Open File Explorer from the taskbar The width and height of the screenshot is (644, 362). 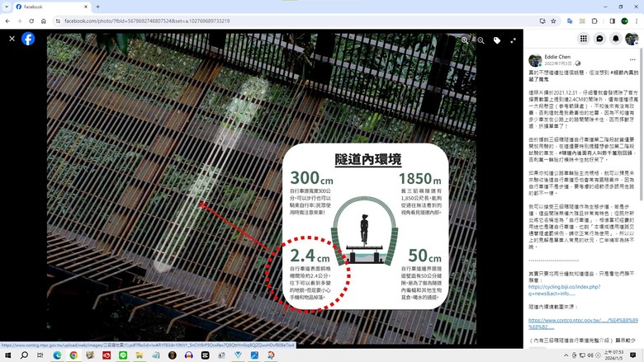(x=140, y=355)
